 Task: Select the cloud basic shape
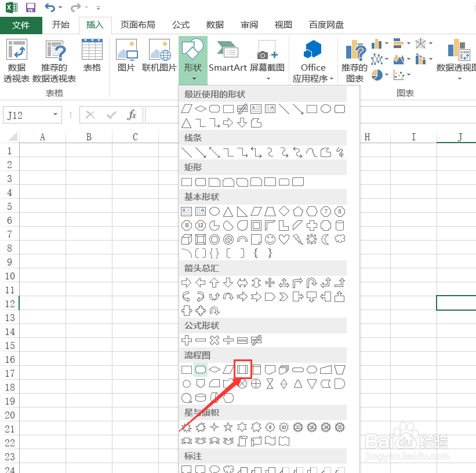point(340,239)
